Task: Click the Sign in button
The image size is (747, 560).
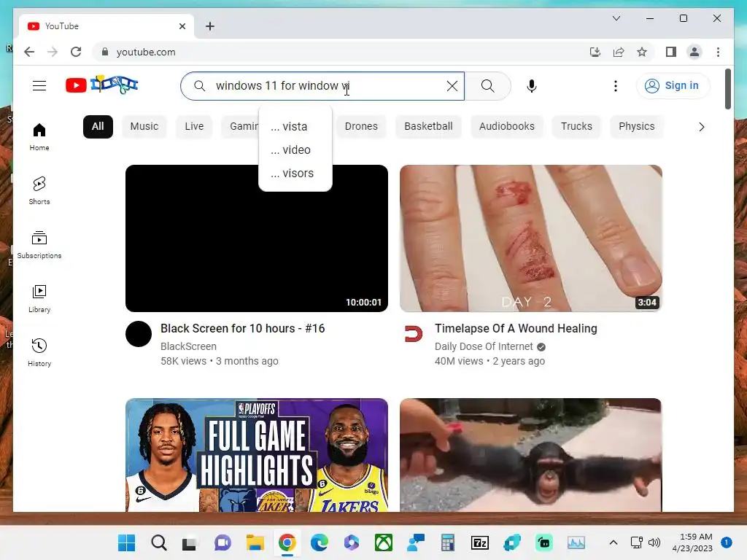Action: click(x=672, y=86)
